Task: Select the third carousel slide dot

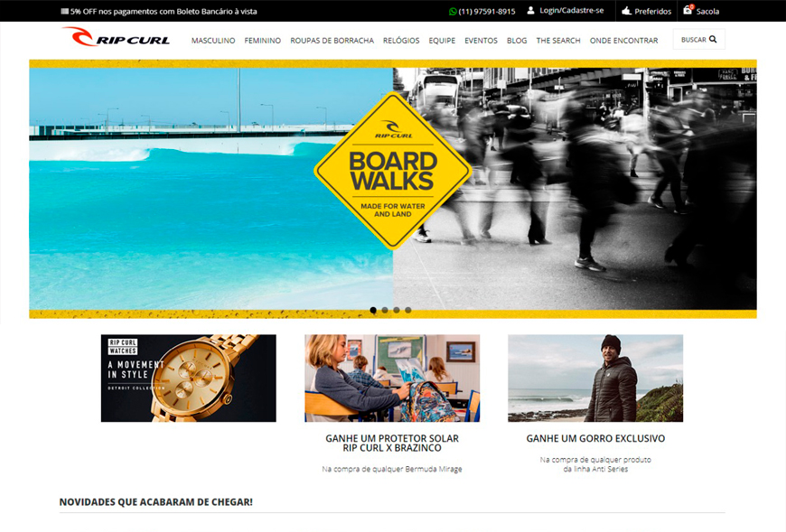Action: (x=397, y=310)
